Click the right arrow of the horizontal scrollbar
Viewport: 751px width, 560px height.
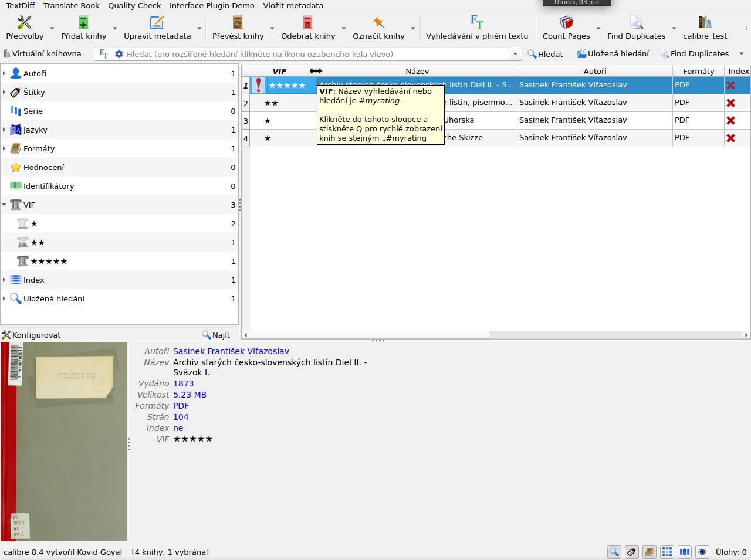pyautogui.click(x=746, y=335)
